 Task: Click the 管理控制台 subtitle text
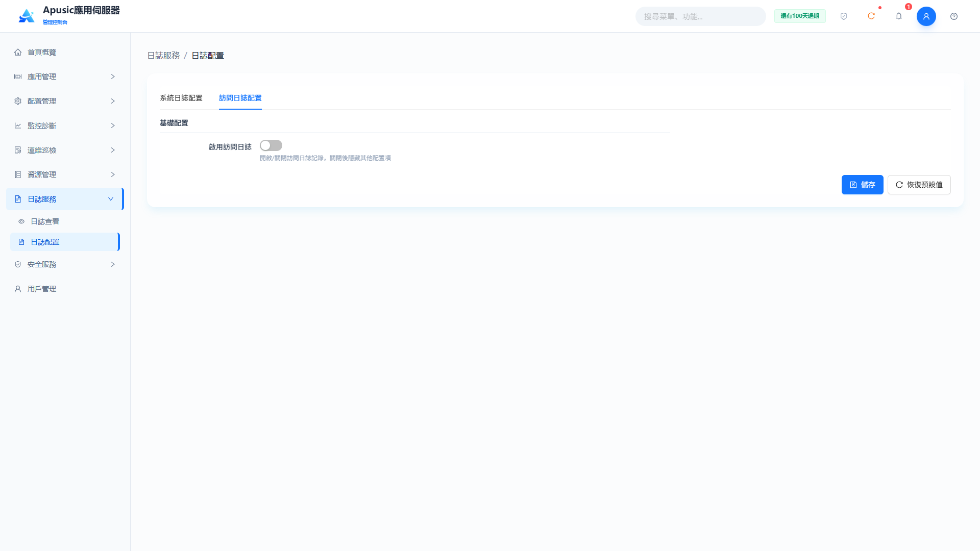tap(55, 22)
